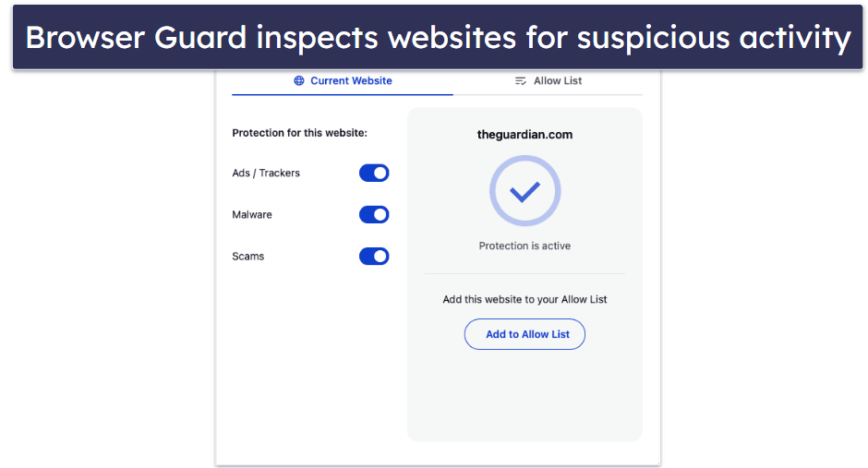Turn off Malware protection switch
The height and width of the screenshot is (468, 868).
374,215
